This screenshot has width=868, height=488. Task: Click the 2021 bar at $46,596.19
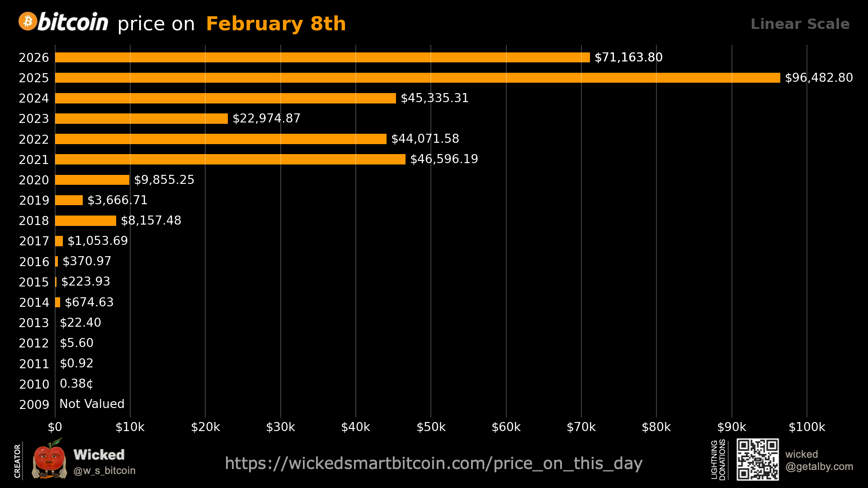click(230, 159)
